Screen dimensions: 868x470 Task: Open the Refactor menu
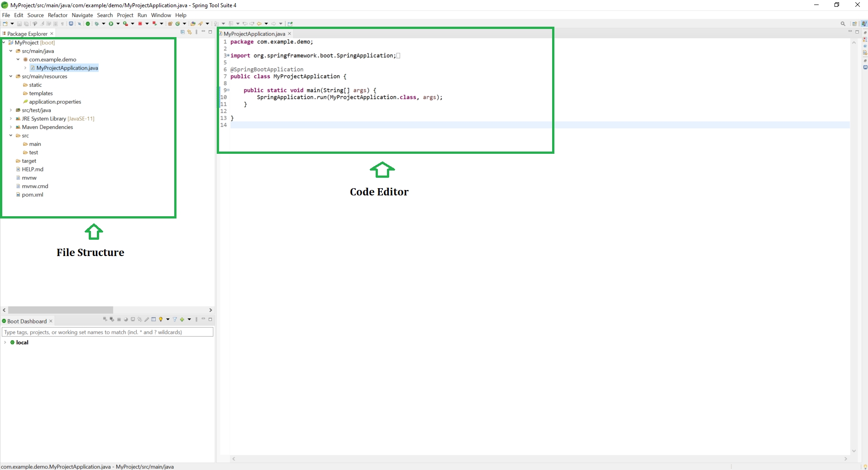(57, 15)
